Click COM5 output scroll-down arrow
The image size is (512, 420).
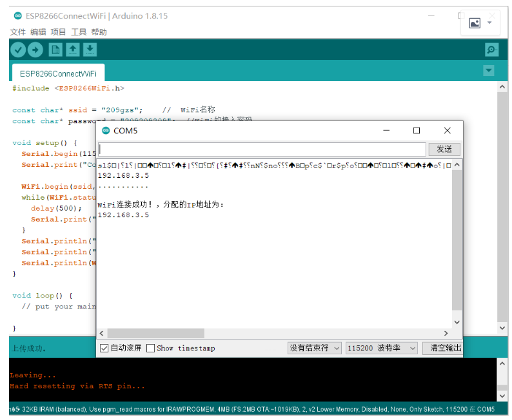(457, 322)
